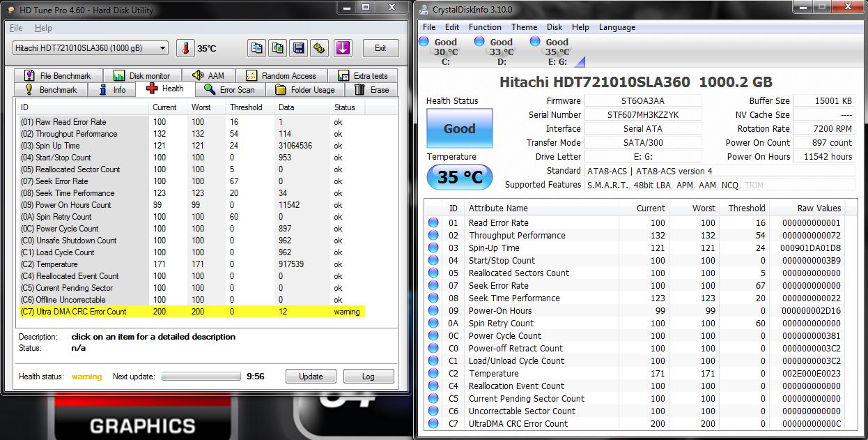Switch to the Extra tests tab
Screen dimensions: 868x440
click(363, 76)
